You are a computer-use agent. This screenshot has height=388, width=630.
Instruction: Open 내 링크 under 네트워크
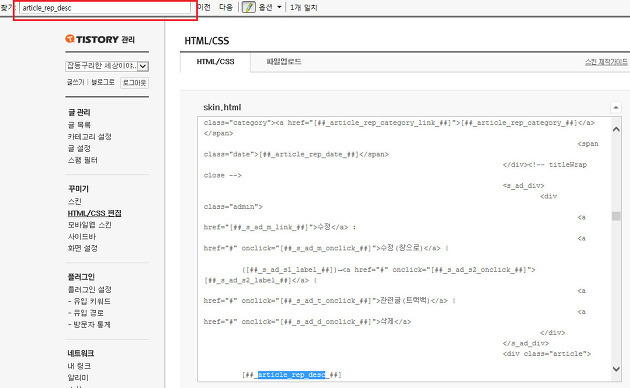coord(79,366)
